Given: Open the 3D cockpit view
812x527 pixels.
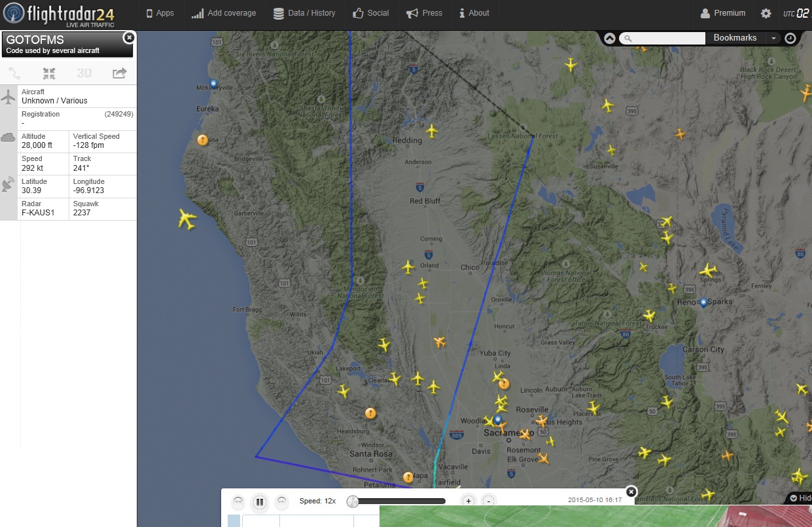Looking at the screenshot, I should 84,73.
